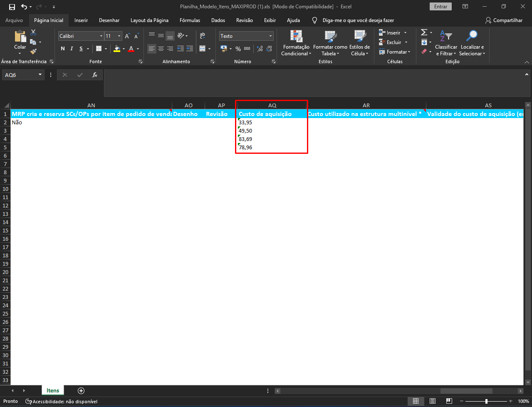This screenshot has width=532, height=407.
Task: Select column AQ header
Action: pos(272,106)
